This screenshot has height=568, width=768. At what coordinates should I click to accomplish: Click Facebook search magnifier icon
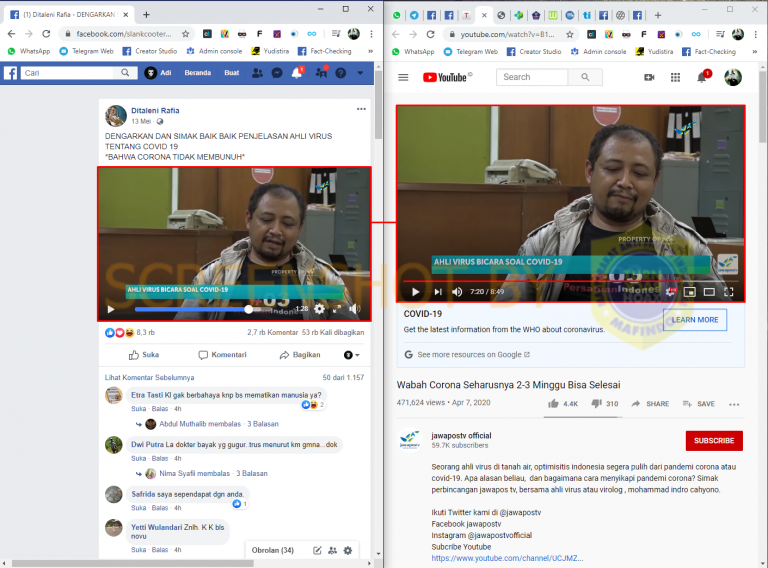point(125,72)
